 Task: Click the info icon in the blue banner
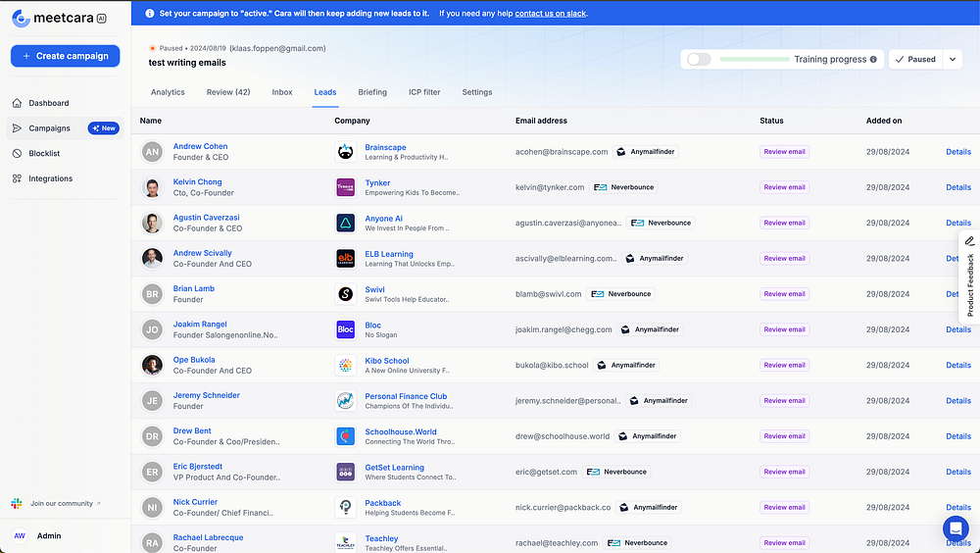(x=149, y=13)
